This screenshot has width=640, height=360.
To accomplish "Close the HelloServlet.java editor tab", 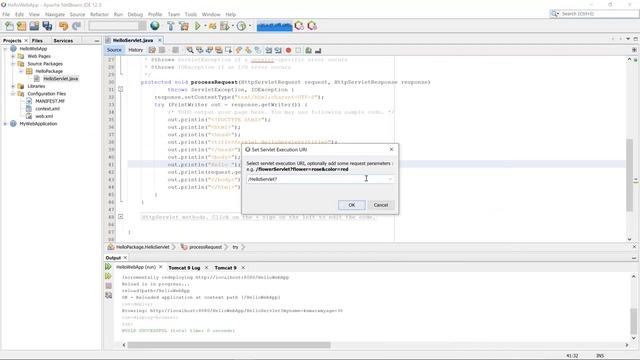I will click(x=160, y=40).
